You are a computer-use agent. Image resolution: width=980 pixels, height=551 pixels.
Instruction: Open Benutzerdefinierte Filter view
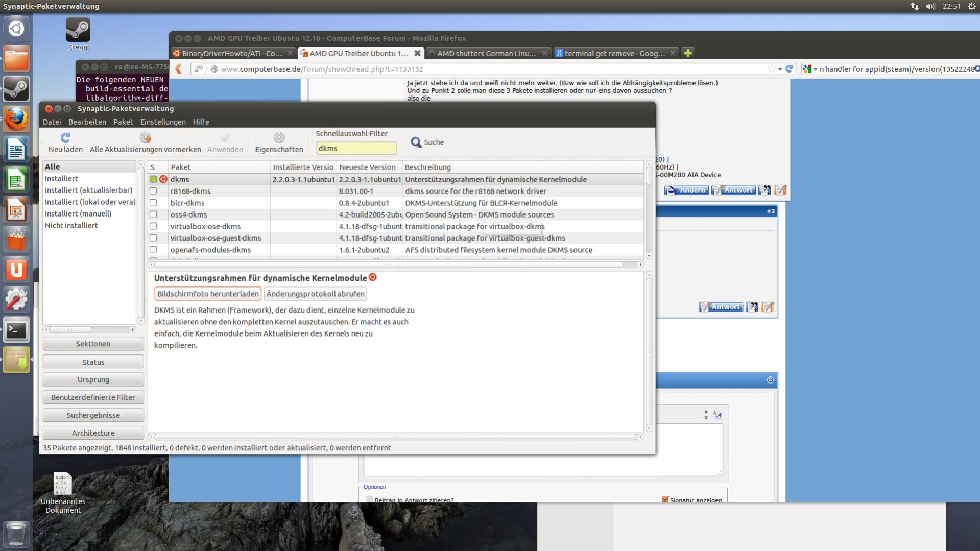tap(93, 397)
